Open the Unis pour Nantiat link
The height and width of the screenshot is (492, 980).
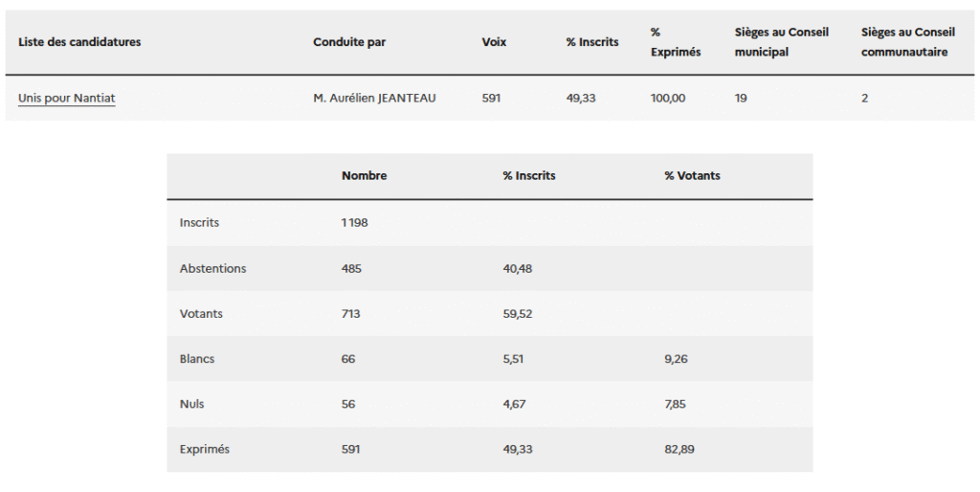click(x=66, y=98)
